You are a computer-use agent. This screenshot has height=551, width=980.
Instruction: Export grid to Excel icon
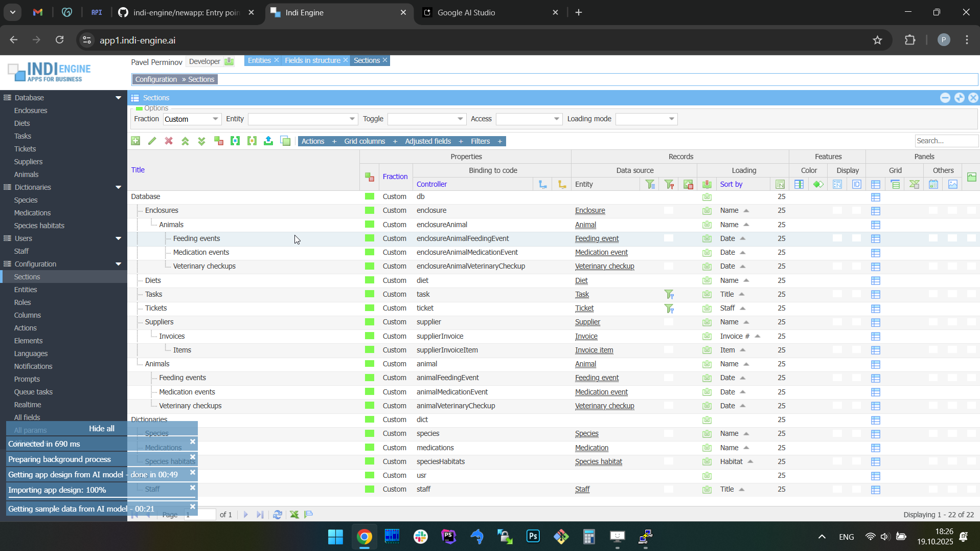(294, 515)
